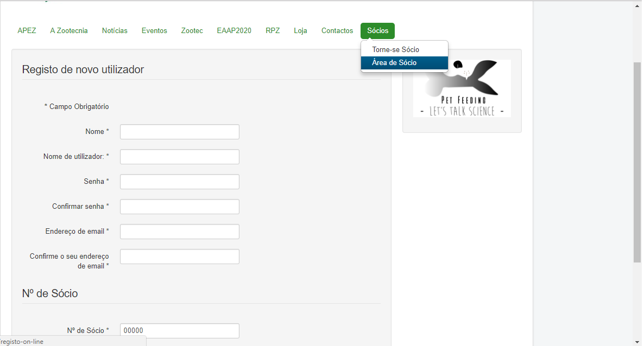Expand the Sócios dropdown menu
This screenshot has height=346, width=644.
coord(377,31)
